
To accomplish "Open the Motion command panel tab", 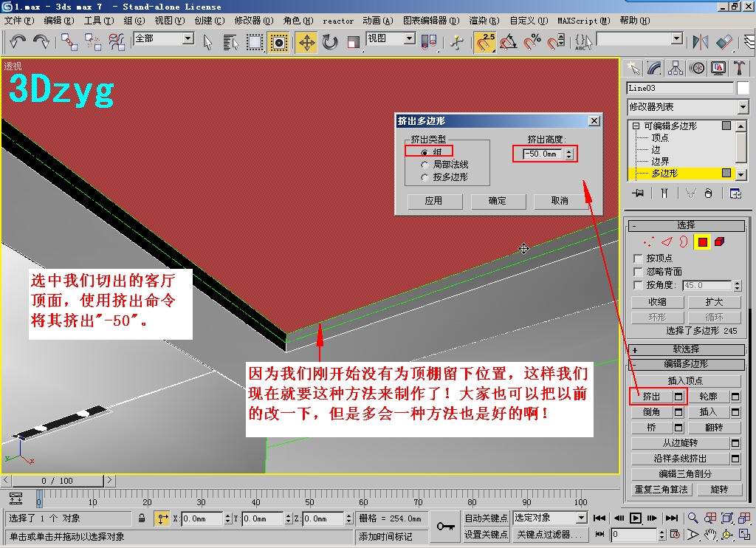I will pyautogui.click(x=697, y=69).
